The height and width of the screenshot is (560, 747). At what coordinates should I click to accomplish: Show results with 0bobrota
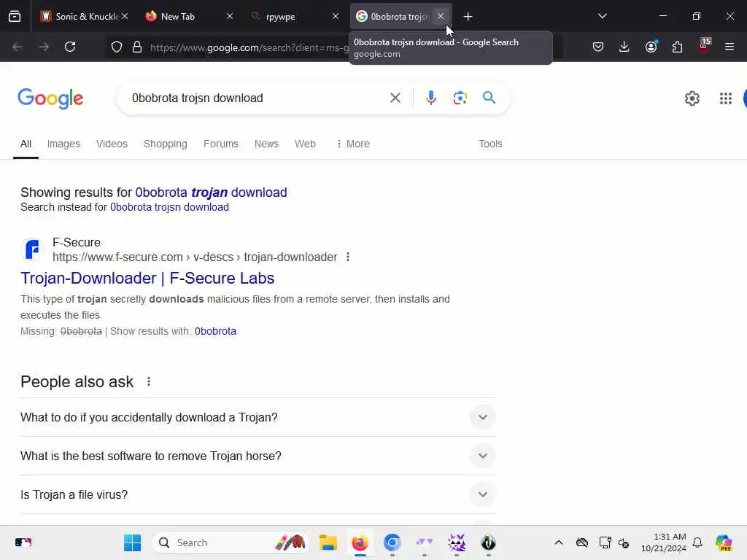pyautogui.click(x=215, y=332)
